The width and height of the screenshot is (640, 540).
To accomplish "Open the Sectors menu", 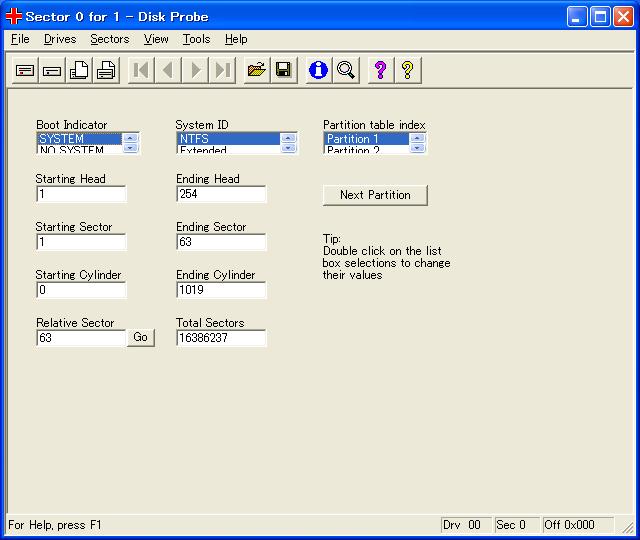I will [110, 39].
